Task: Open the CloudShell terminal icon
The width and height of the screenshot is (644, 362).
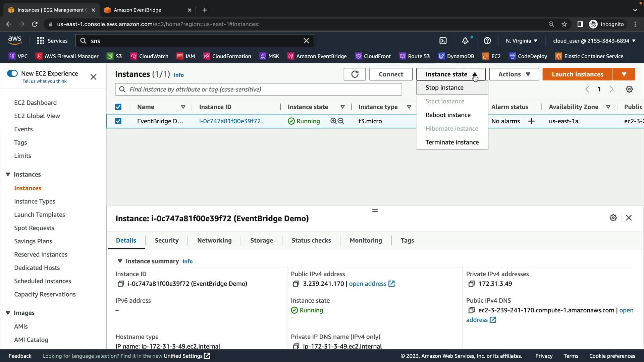Action: coord(443,41)
